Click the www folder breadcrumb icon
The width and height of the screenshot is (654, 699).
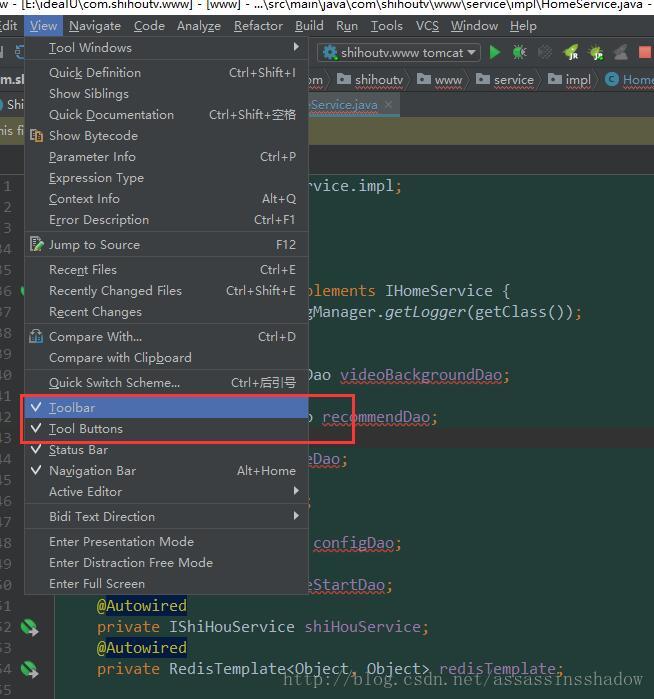(424, 79)
